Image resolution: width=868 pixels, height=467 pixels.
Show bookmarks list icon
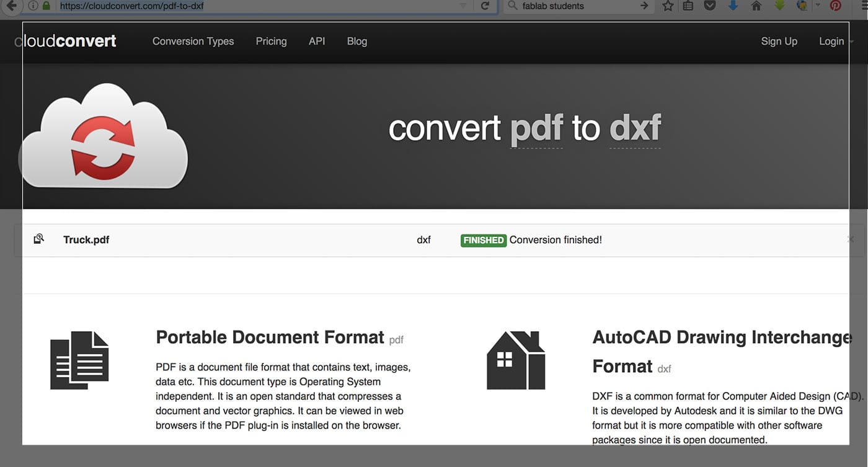pyautogui.click(x=688, y=6)
